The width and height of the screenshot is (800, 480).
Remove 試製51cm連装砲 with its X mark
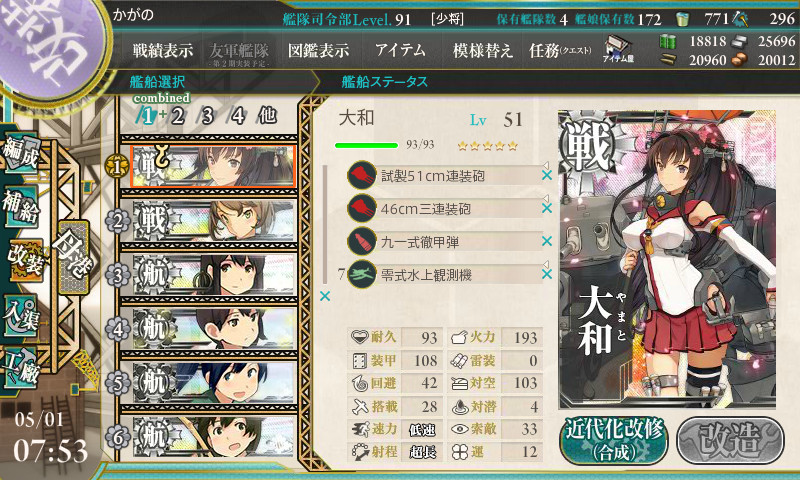click(x=547, y=175)
